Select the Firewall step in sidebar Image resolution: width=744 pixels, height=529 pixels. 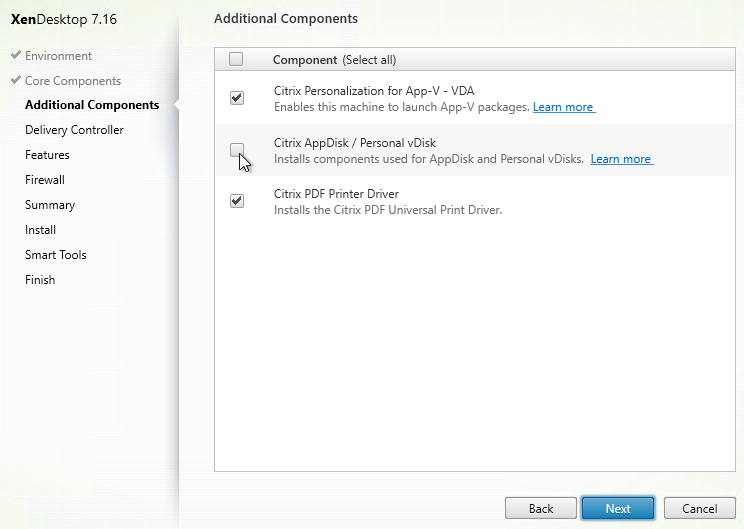pos(45,180)
